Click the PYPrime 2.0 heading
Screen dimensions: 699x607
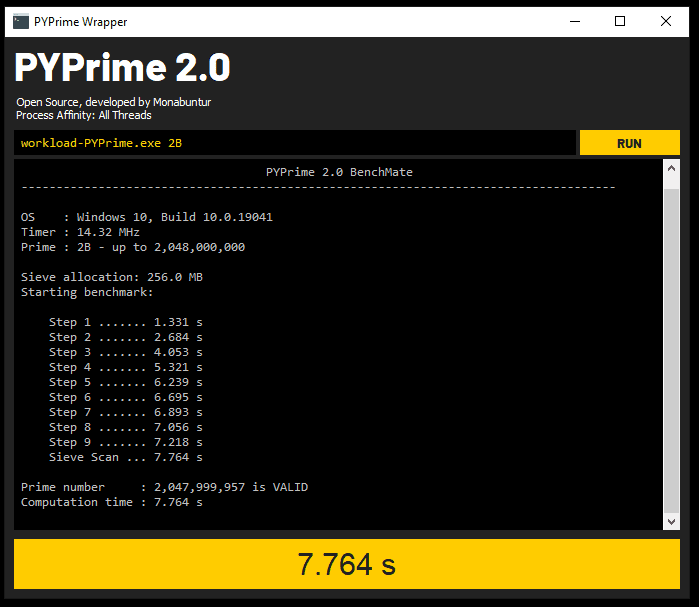point(123,67)
